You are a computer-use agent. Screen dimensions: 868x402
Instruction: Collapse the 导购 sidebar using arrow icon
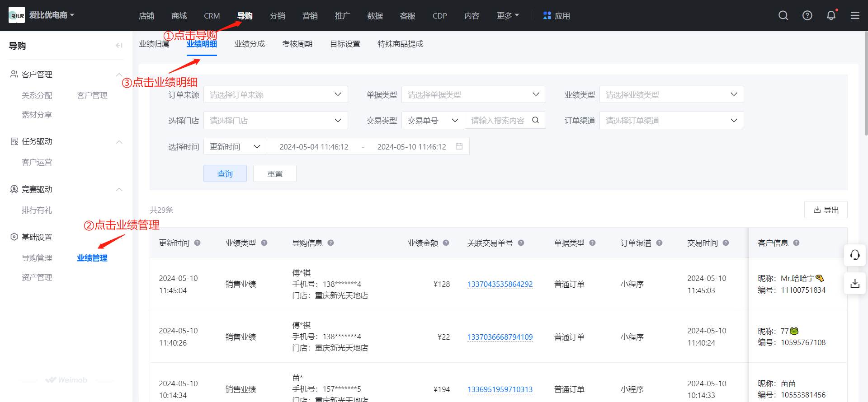119,45
